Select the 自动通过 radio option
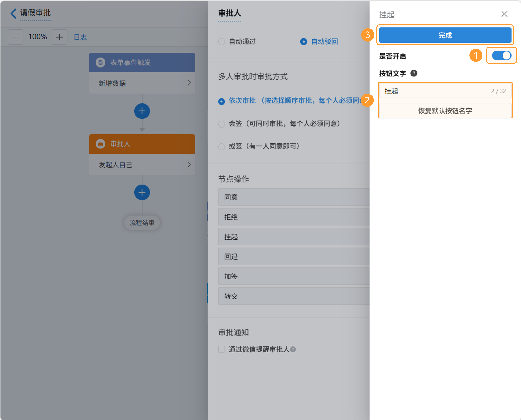Viewport: 521px width, 420px height. pyautogui.click(x=221, y=42)
